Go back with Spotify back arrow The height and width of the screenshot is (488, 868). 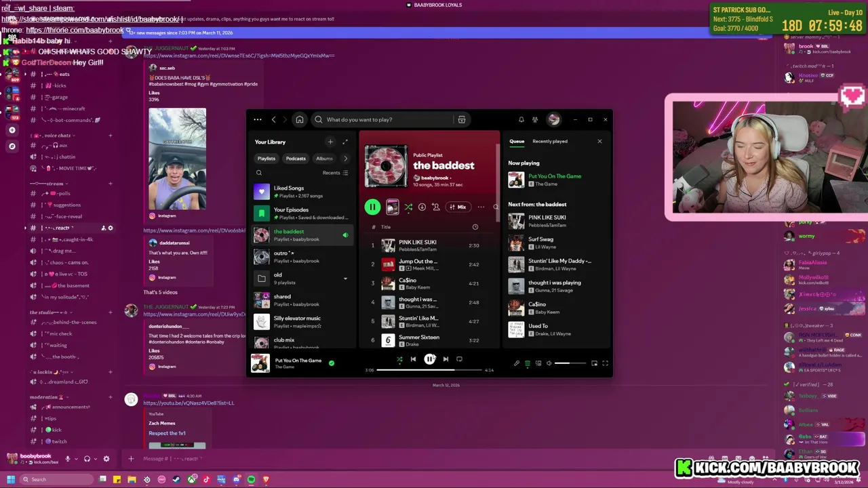pyautogui.click(x=273, y=119)
